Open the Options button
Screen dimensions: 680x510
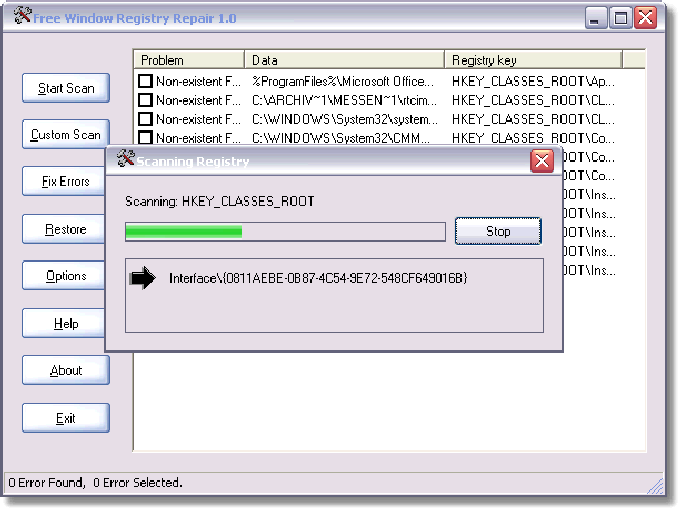pyautogui.click(x=64, y=275)
